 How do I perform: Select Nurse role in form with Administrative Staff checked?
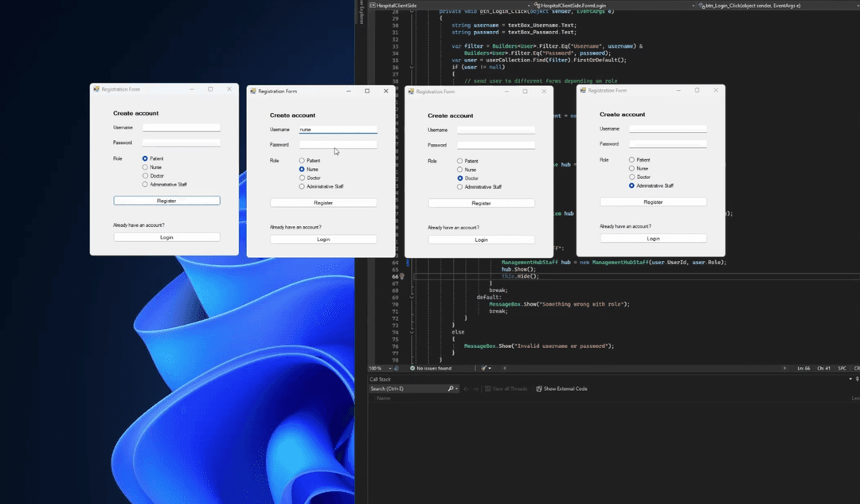pyautogui.click(x=631, y=169)
